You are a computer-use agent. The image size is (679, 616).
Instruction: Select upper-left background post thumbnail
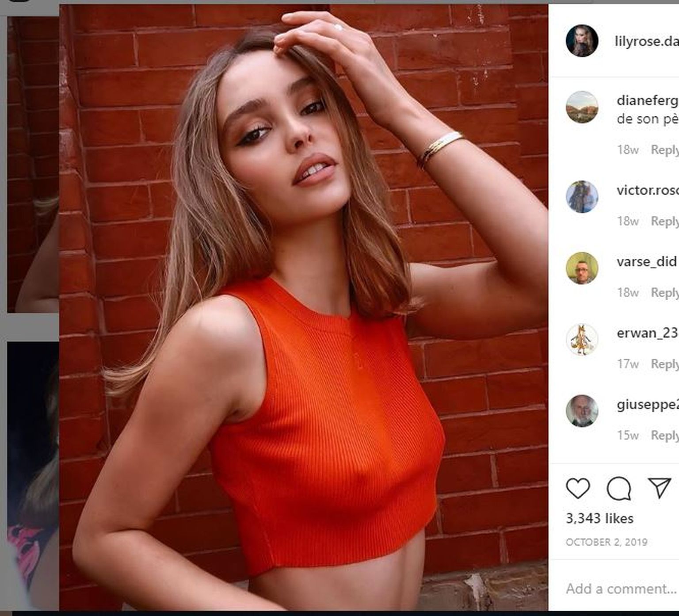[x=33, y=165]
